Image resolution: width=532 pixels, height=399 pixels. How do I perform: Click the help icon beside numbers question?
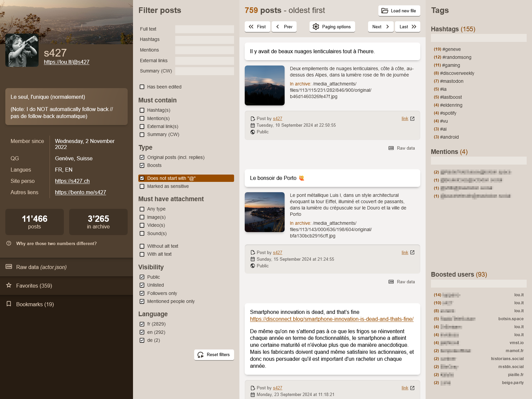(9, 243)
